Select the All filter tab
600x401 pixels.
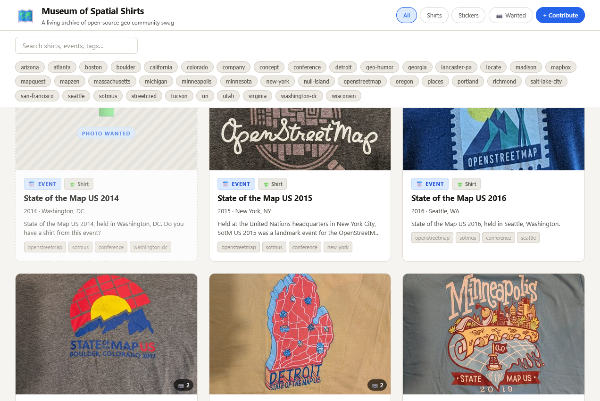pyautogui.click(x=406, y=15)
